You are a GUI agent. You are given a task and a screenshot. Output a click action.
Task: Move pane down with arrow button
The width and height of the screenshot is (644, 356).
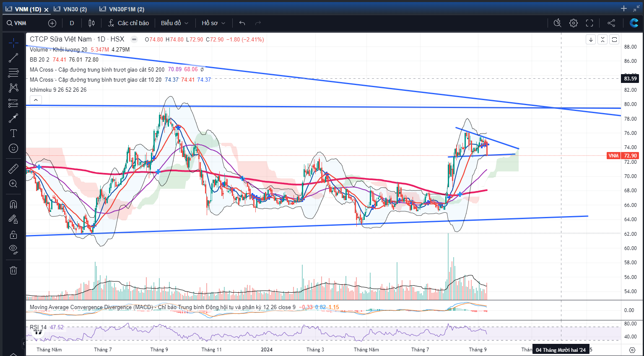pyautogui.click(x=591, y=39)
